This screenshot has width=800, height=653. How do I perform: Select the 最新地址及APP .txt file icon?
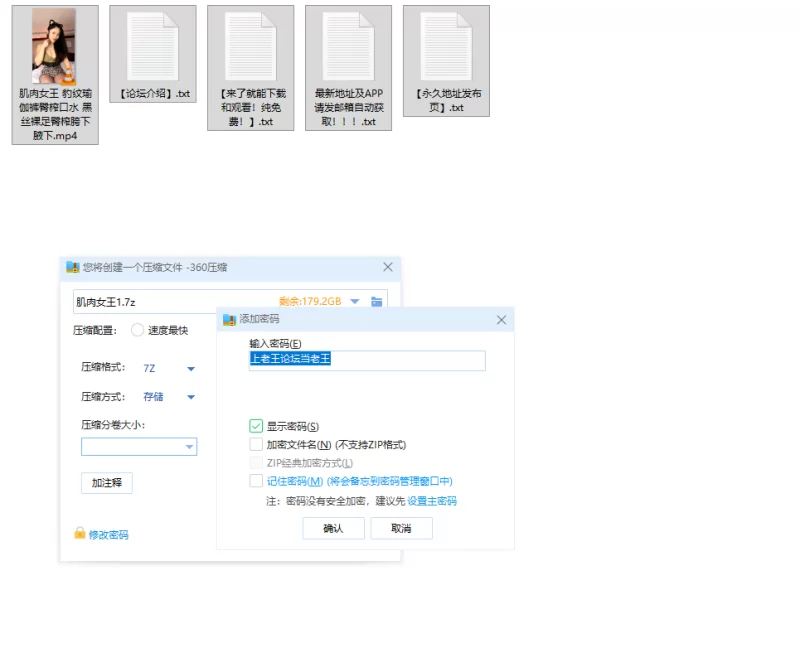click(348, 46)
